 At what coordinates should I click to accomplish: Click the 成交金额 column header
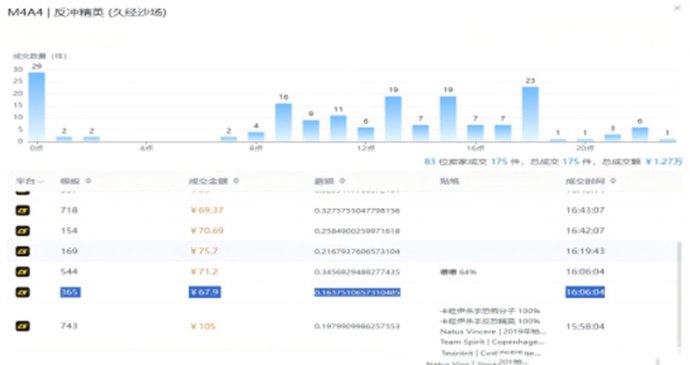[x=208, y=181]
